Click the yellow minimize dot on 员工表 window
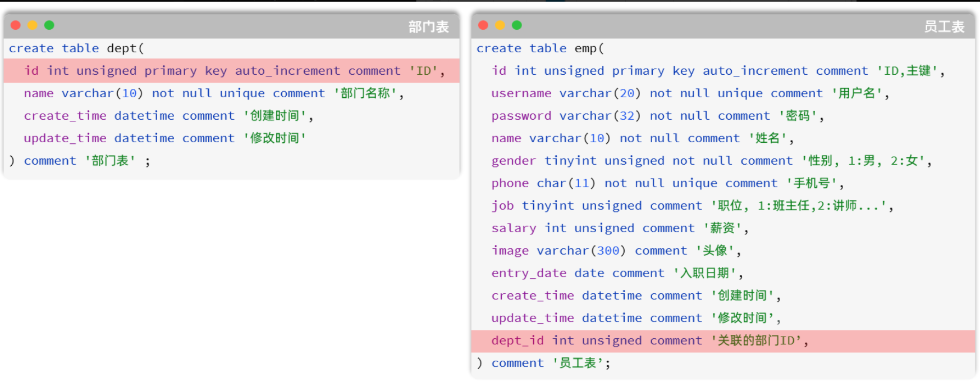 (500, 25)
